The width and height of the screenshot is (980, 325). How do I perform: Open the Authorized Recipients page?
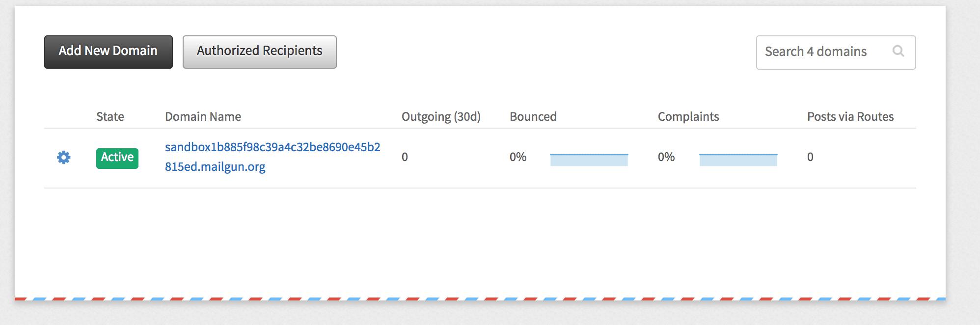point(259,52)
